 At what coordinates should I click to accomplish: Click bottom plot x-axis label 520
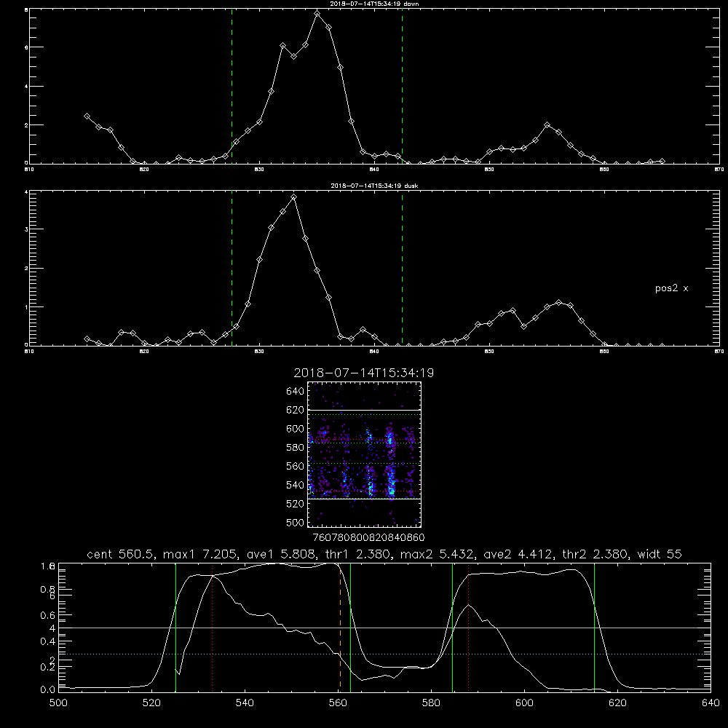(x=152, y=703)
